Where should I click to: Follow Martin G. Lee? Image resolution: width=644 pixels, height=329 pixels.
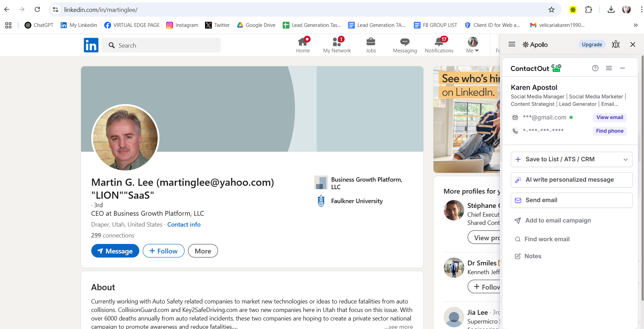pos(163,251)
